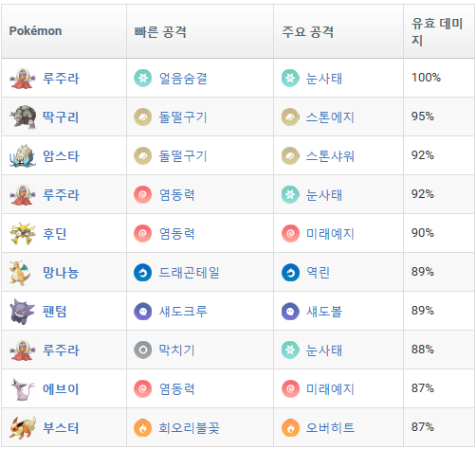Open the 에브이 Pokémon link

click(61, 389)
